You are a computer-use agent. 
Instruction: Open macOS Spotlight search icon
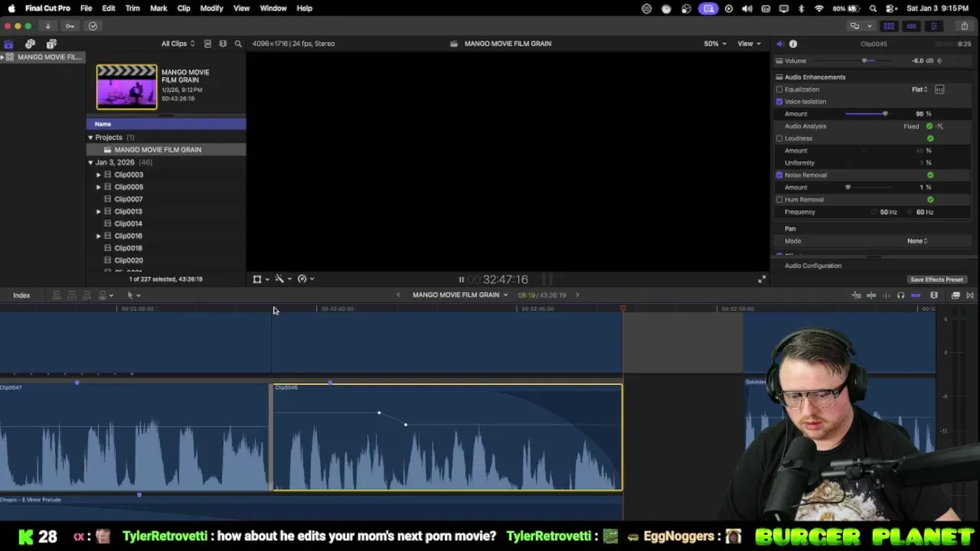point(874,8)
